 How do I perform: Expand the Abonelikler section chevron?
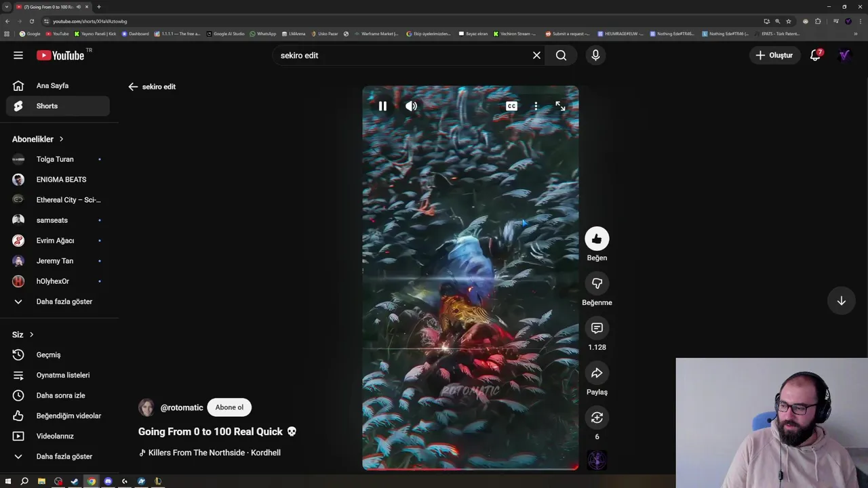(61, 139)
